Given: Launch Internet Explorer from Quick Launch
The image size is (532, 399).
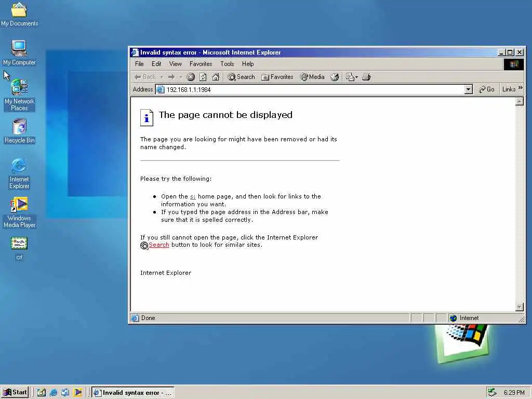Looking at the screenshot, I should pos(54,393).
